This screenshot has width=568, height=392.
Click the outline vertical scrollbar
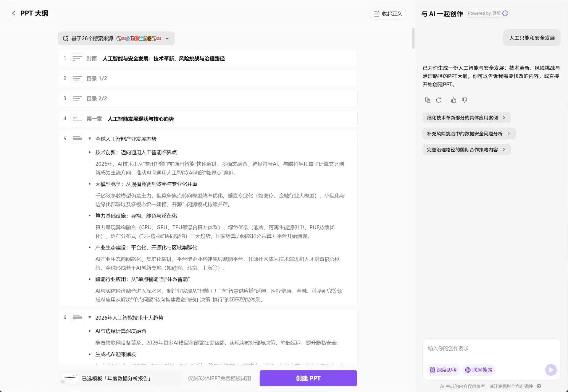[x=413, y=39]
